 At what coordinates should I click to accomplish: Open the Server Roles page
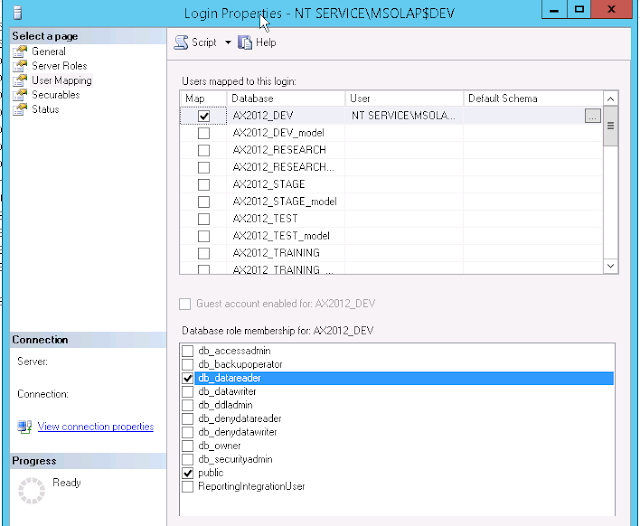[x=60, y=66]
